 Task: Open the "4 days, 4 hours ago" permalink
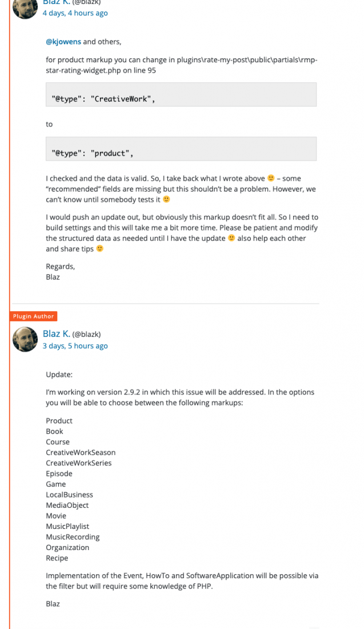pyautogui.click(x=75, y=13)
